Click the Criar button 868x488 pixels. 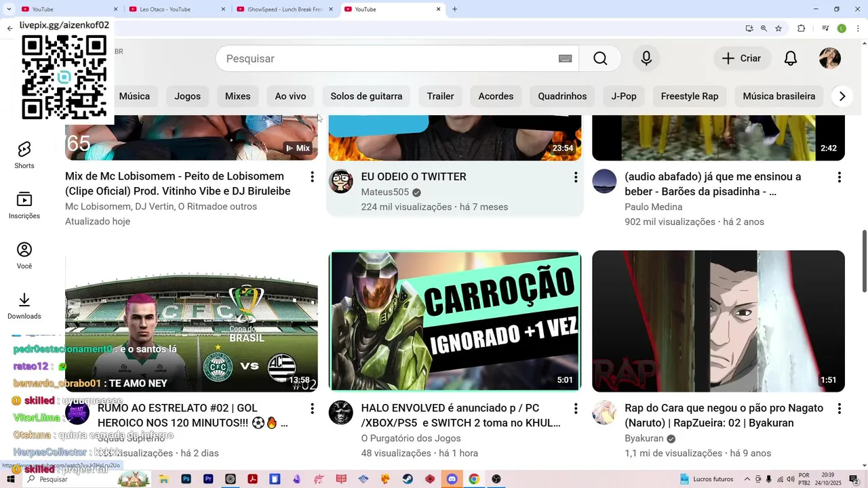tap(742, 58)
